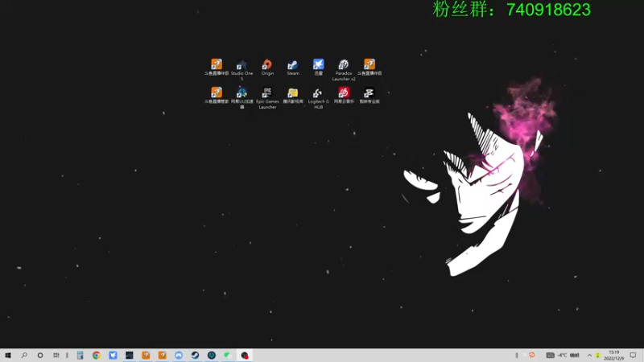Click the keyboard input method tray icon

pos(551,356)
